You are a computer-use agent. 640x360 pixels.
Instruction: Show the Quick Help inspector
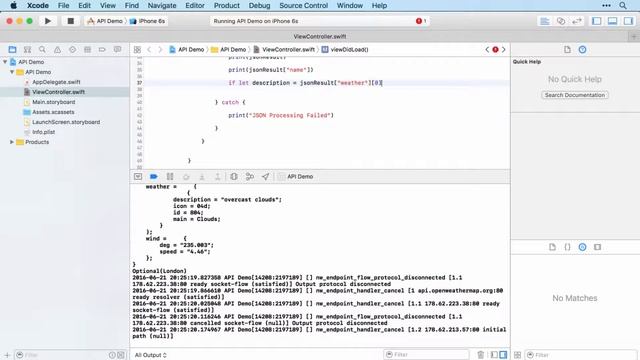pos(582,49)
